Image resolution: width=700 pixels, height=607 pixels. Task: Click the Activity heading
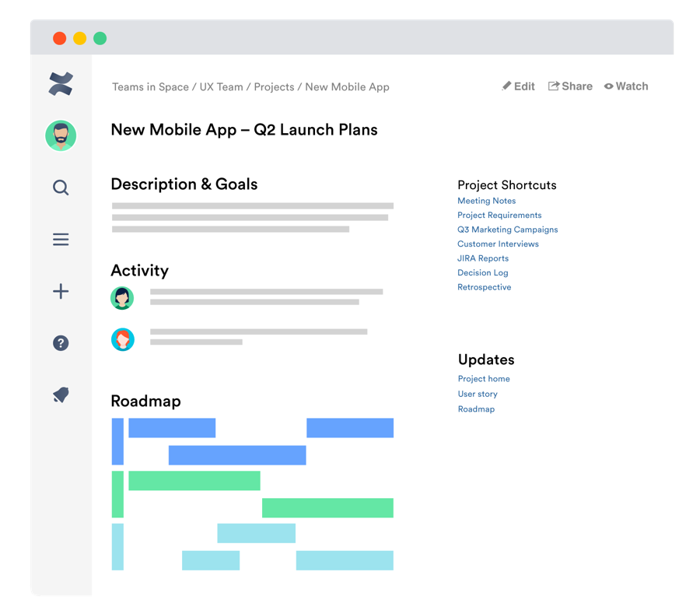point(140,271)
